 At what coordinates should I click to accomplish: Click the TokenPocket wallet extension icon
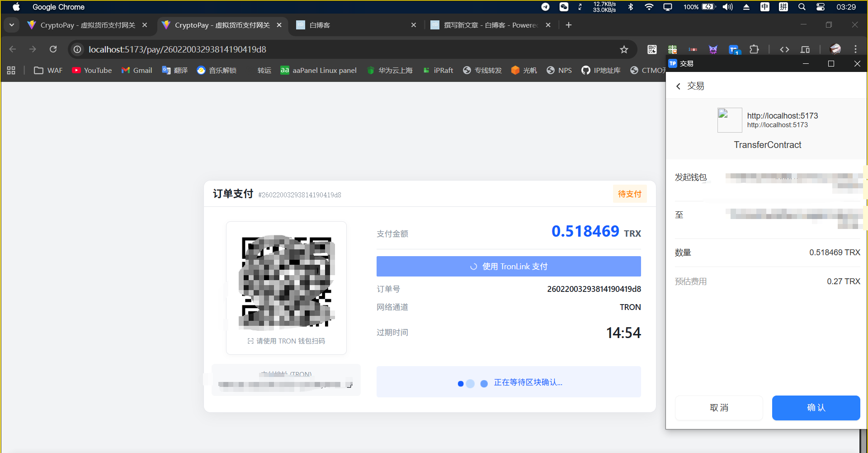click(x=733, y=49)
